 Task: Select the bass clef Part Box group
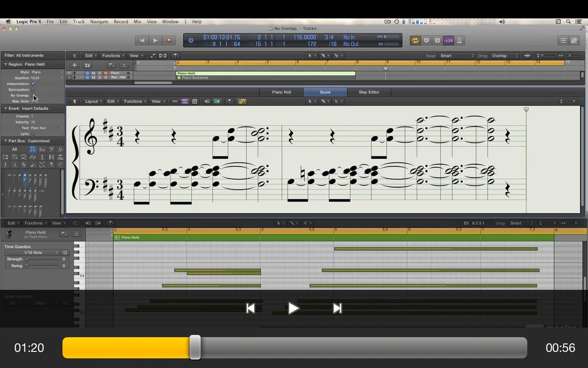click(51, 149)
